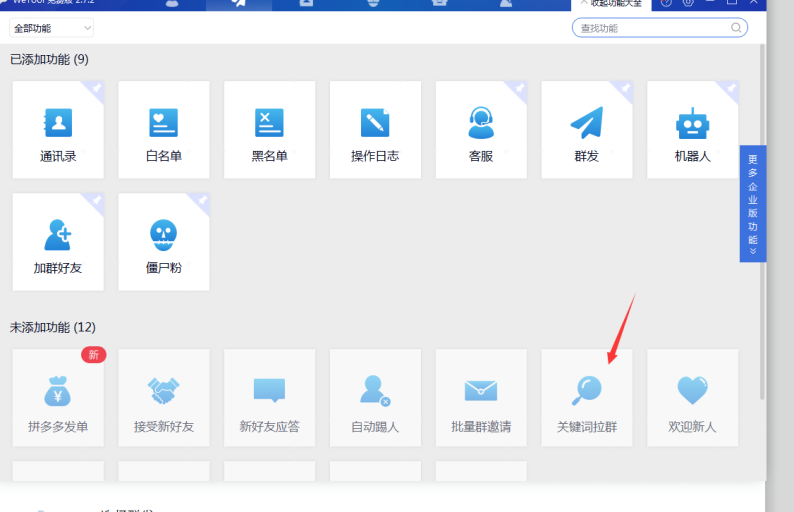The width and height of the screenshot is (794, 512).
Task: Add the 欢迎新人 welcome feature
Action: tap(692, 398)
